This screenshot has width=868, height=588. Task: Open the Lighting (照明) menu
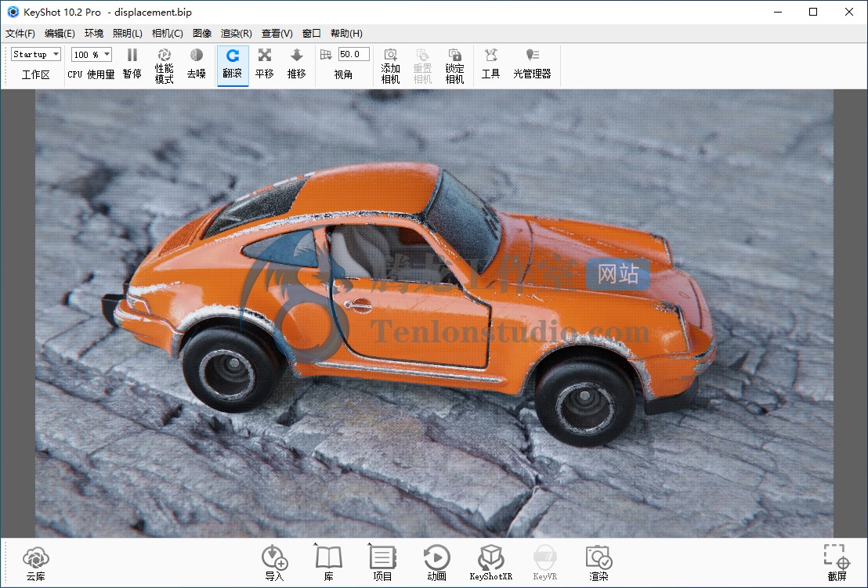(x=128, y=33)
